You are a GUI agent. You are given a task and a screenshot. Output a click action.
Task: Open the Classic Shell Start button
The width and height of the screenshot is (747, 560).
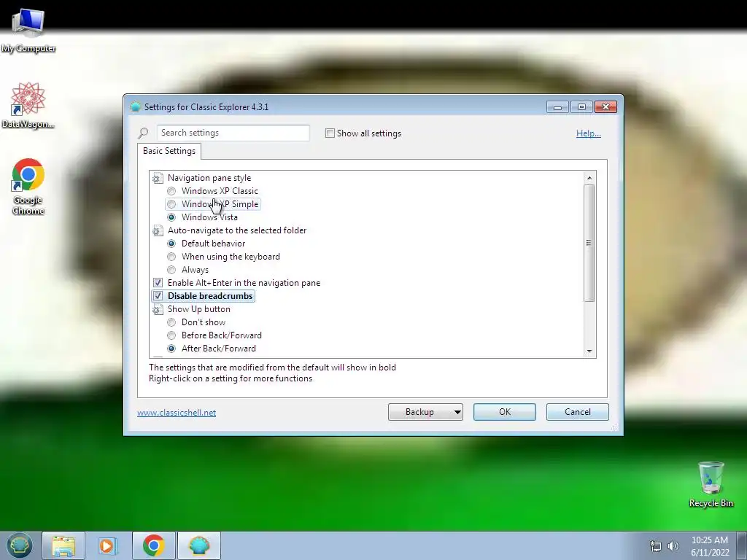point(20,545)
